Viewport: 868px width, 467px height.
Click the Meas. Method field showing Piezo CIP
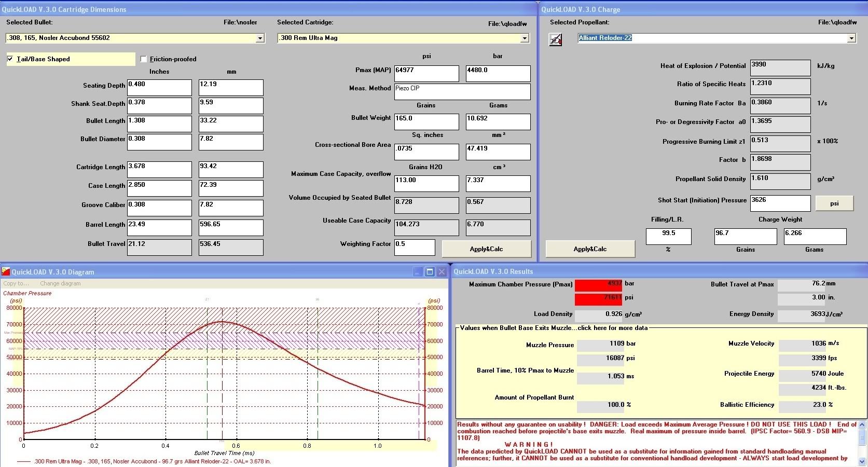462,92
